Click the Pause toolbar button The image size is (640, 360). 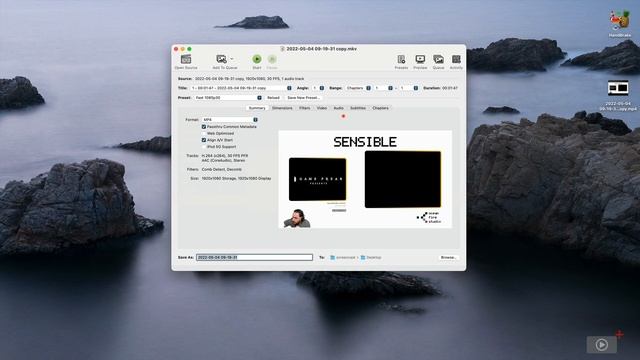tap(272, 59)
